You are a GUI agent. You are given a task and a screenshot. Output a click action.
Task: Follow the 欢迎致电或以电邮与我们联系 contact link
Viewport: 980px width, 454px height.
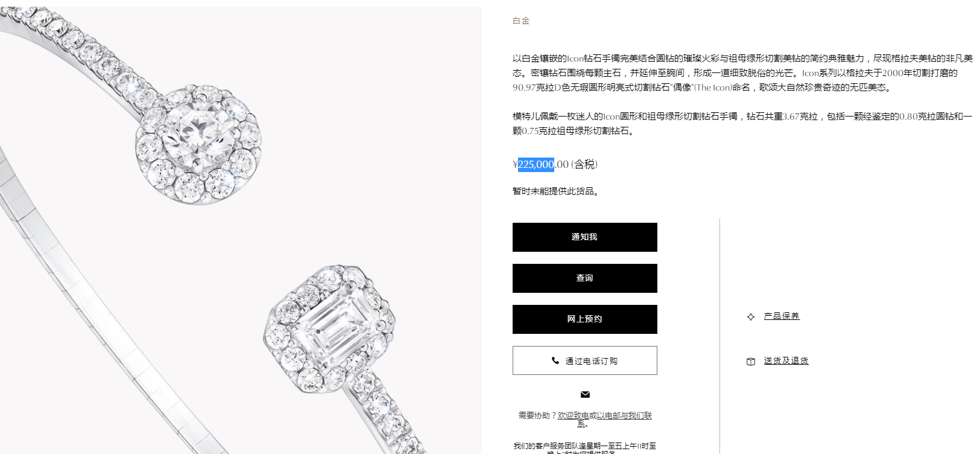click(605, 419)
